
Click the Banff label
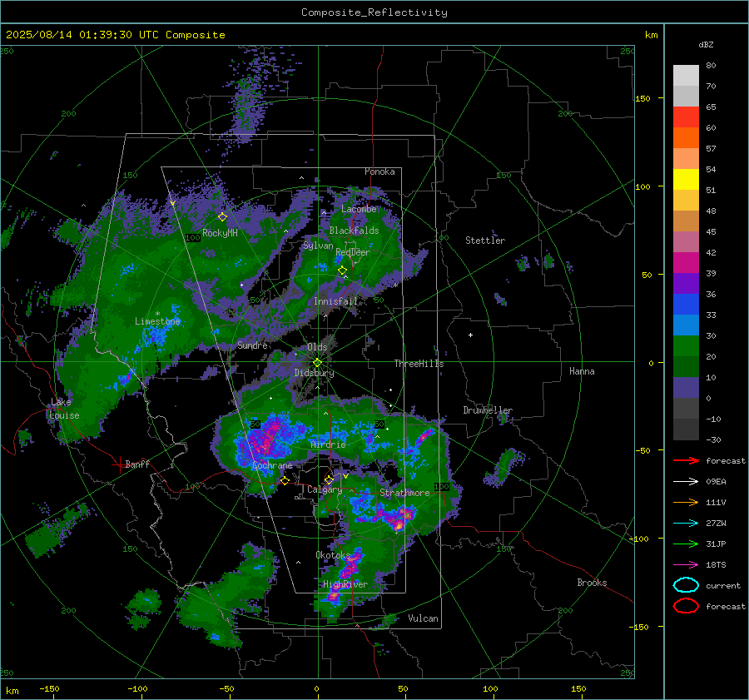pyautogui.click(x=137, y=464)
